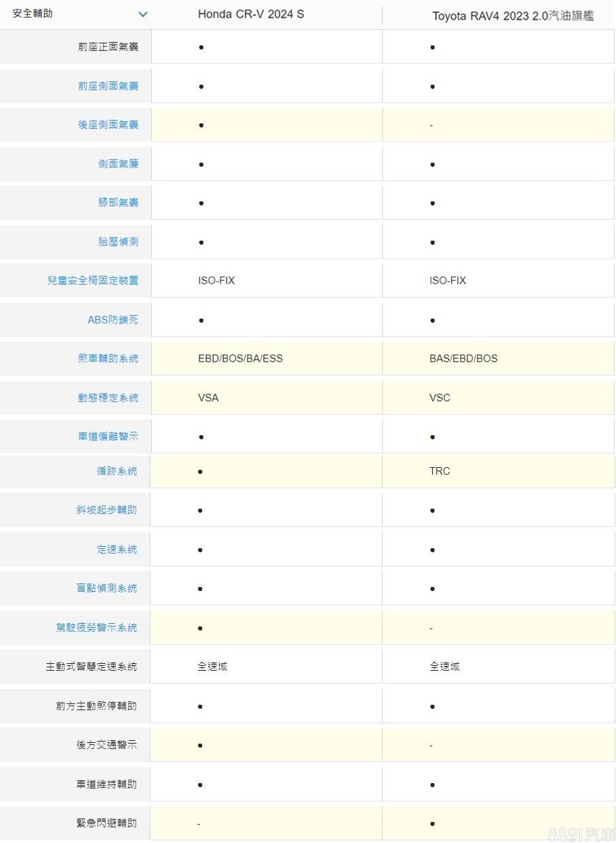This screenshot has width=616, height=843.
Task: Open the 後座側面氣囊 link
Action: (108, 125)
